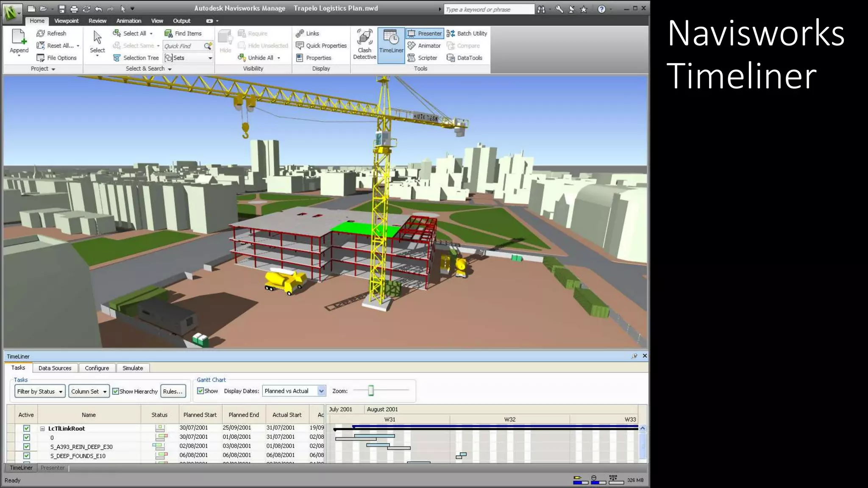The image size is (868, 488).
Task: Open TimeLiner Configure tab
Action: (x=97, y=368)
